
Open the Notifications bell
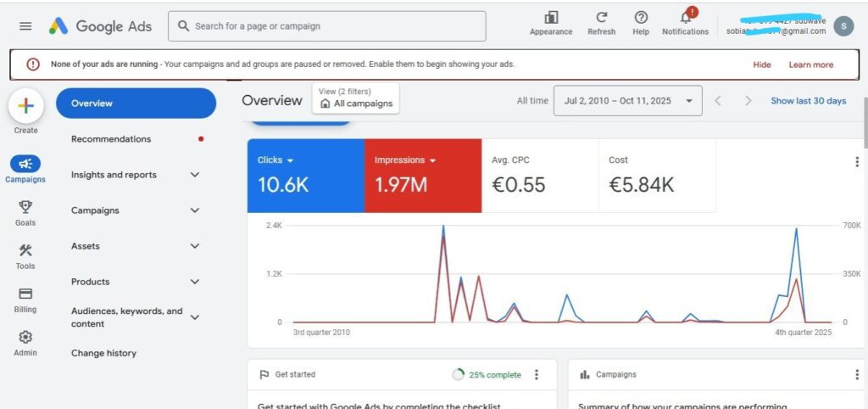[x=685, y=18]
